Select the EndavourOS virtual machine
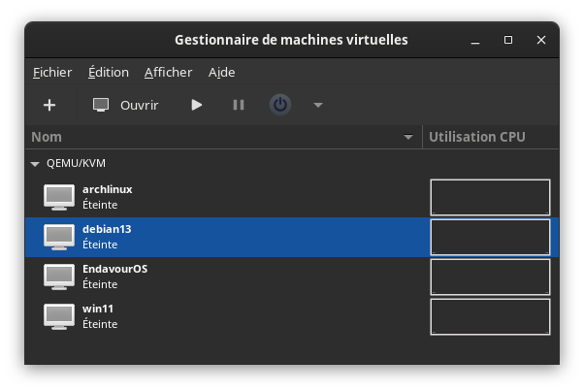584x392 pixels. (292, 277)
